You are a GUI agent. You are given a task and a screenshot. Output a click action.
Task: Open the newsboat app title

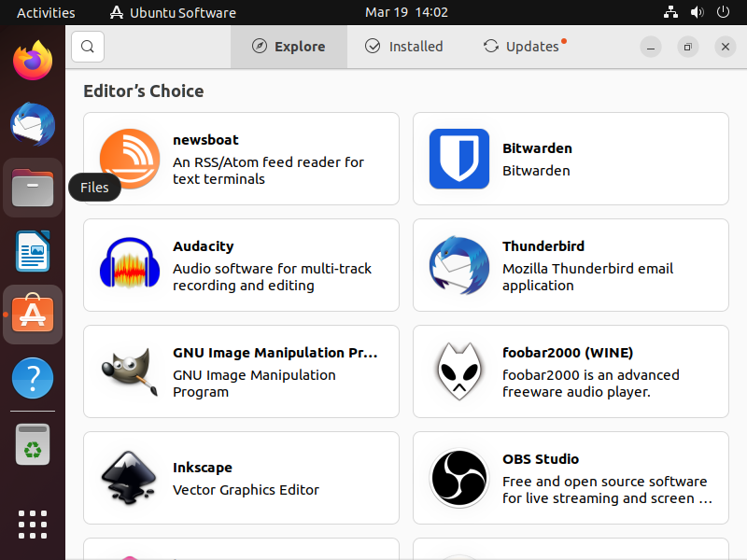(x=205, y=140)
